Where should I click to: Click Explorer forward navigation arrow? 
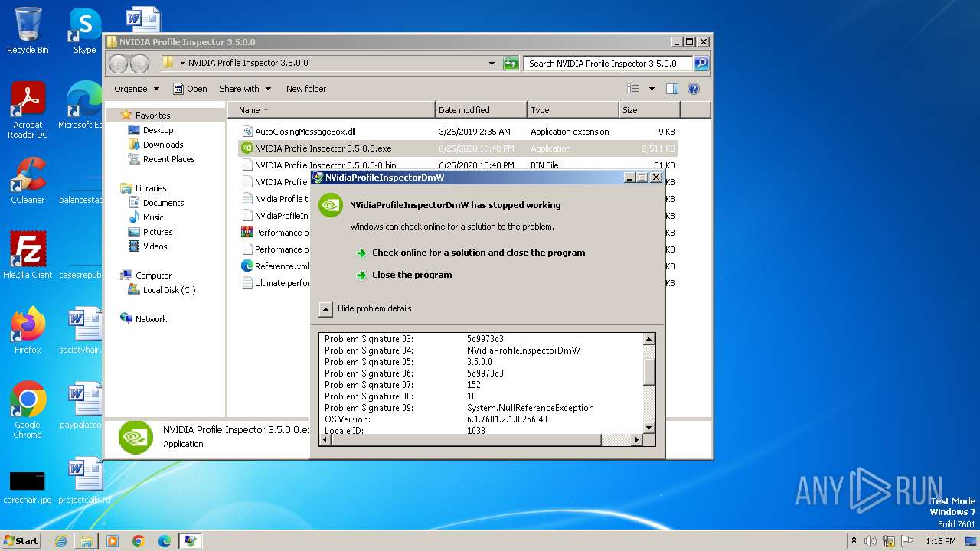[139, 64]
